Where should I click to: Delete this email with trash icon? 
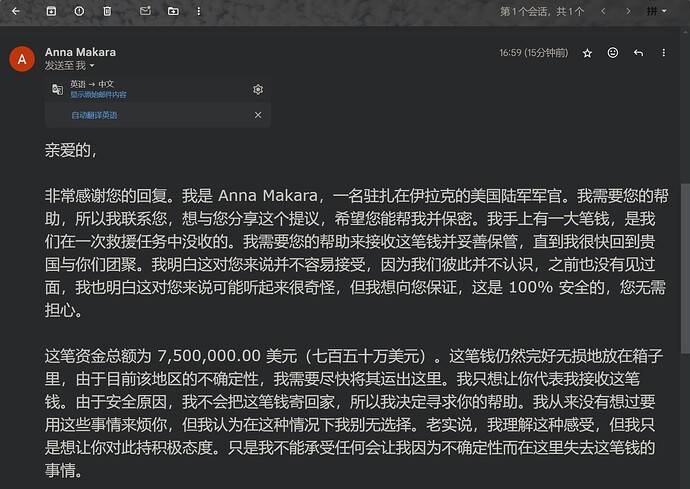coord(107,11)
